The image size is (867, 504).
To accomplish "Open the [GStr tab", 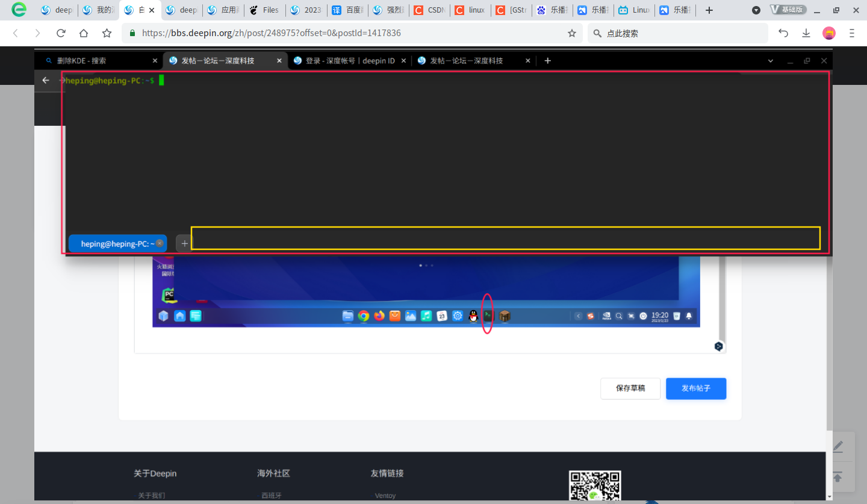I will (x=512, y=10).
